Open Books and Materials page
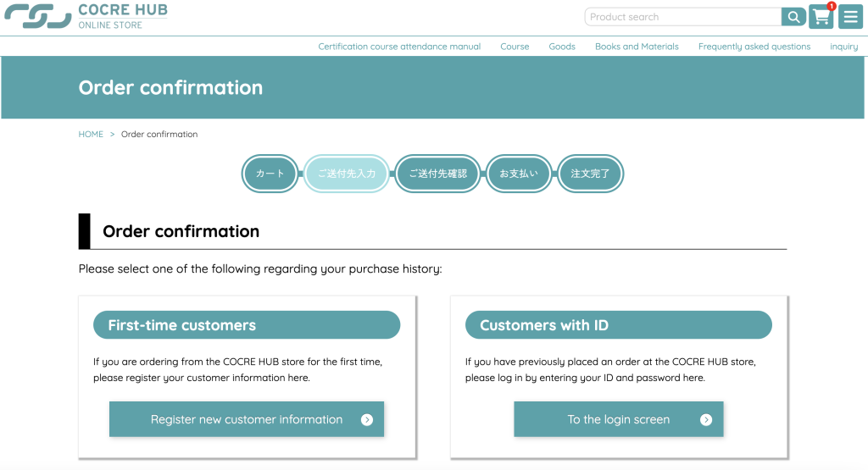868x470 pixels. click(637, 47)
